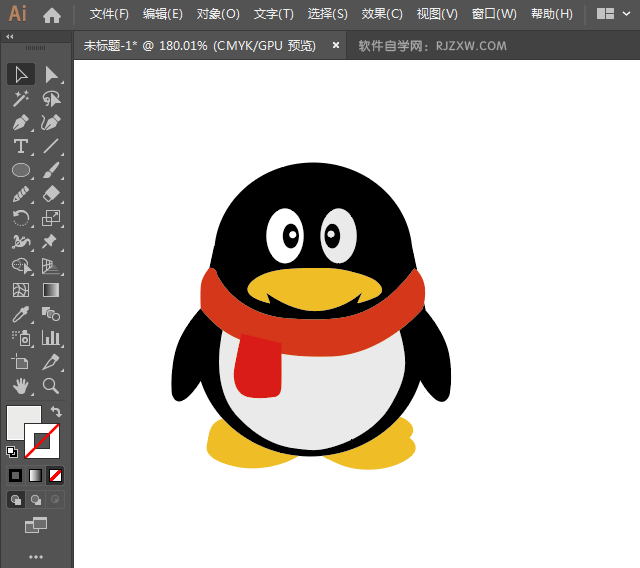This screenshot has height=568, width=640.
Task: Open the 效果(C) menu
Action: [x=382, y=14]
